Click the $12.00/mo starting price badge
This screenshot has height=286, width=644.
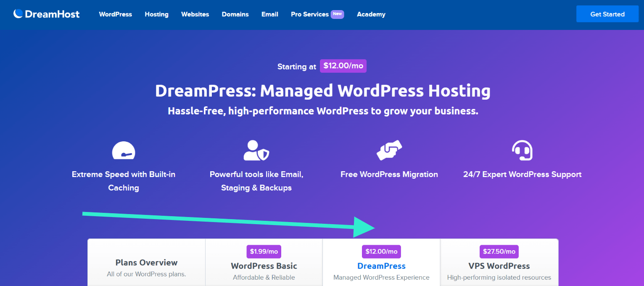tap(343, 66)
